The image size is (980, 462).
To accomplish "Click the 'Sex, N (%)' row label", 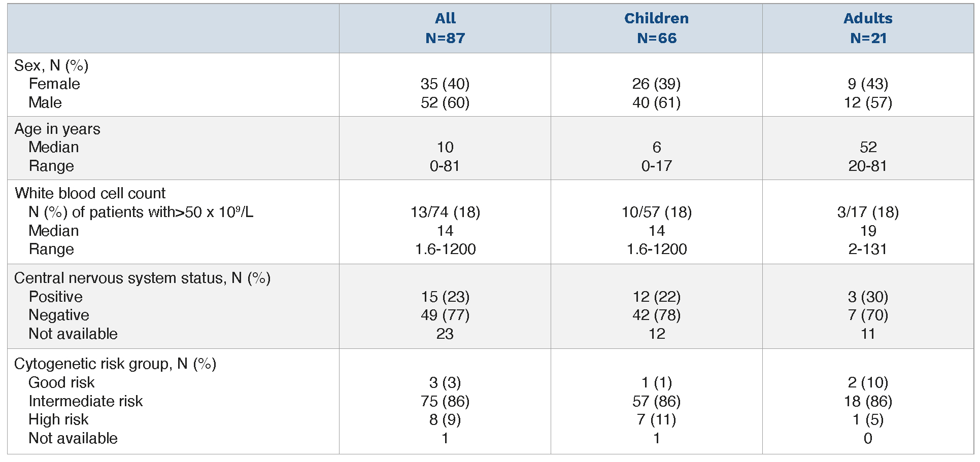I will click(x=51, y=65).
